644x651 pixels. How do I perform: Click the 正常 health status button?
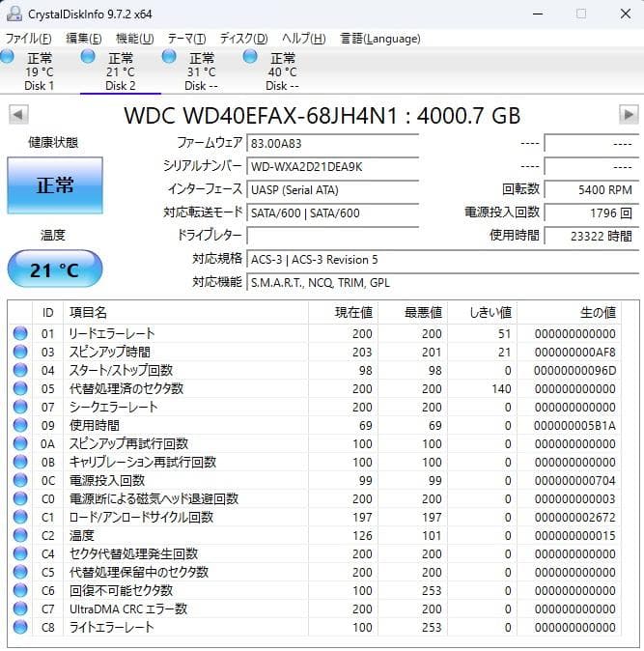point(55,185)
